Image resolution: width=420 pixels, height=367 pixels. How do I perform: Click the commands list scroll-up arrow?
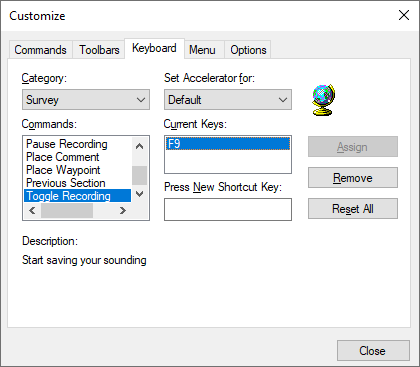point(140,146)
